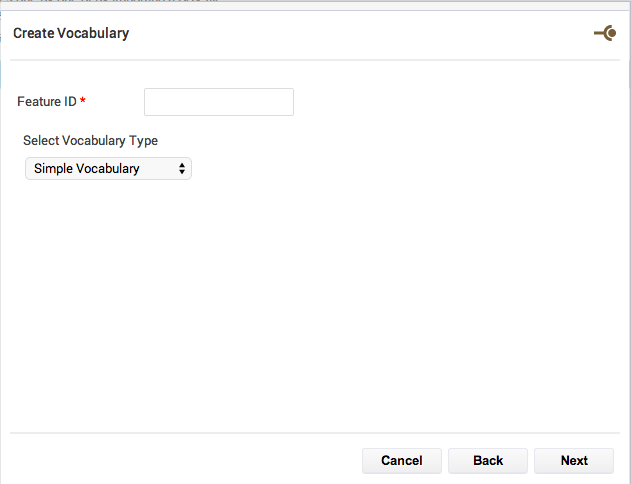Click the divider line below the title

315,60
